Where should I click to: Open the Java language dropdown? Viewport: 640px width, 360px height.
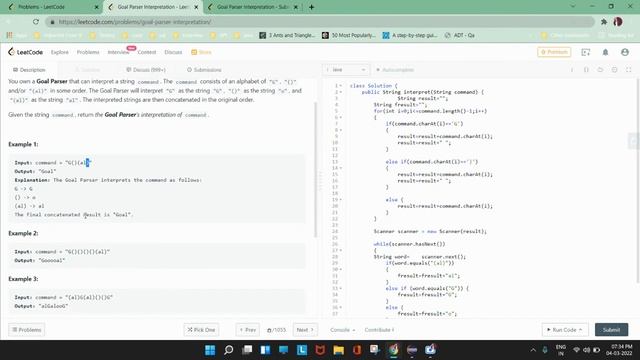coord(346,70)
